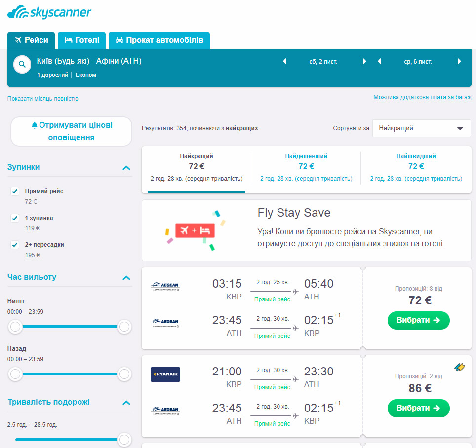Click the right handle of Виліт slider
The image size is (476, 448).
[124, 327]
